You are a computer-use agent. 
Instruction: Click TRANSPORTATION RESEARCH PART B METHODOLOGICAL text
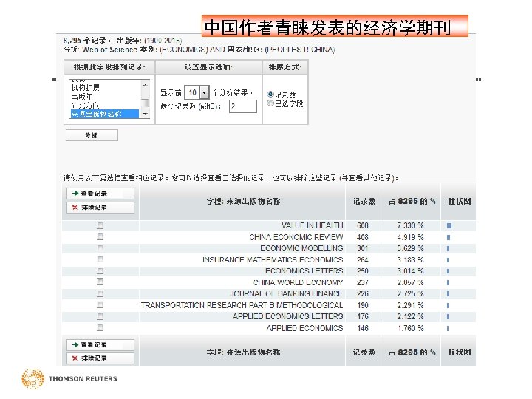pos(242,305)
